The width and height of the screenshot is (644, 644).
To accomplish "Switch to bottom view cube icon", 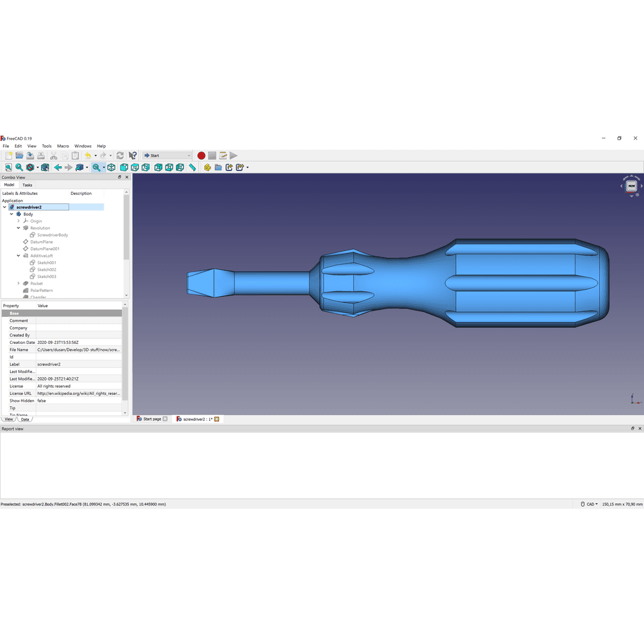I will (169, 167).
